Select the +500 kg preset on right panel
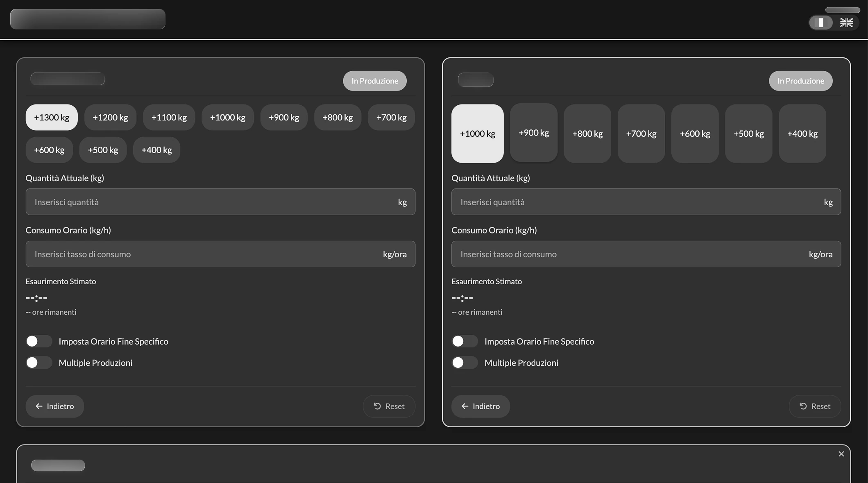 pyautogui.click(x=748, y=134)
